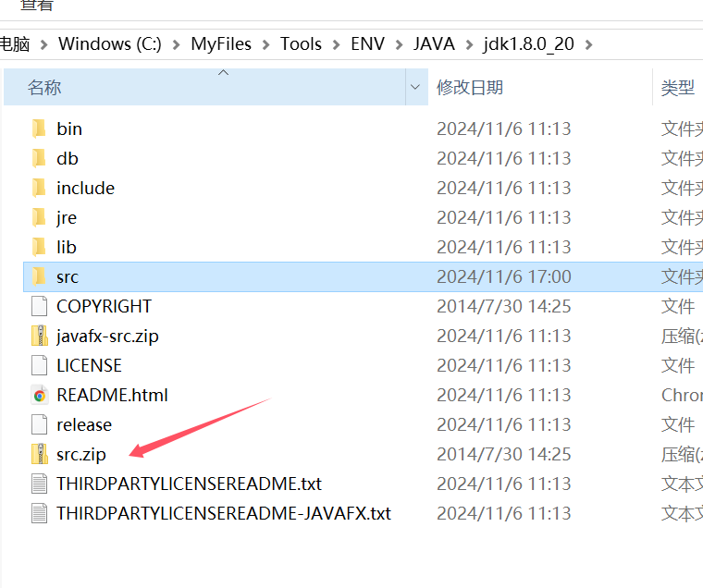Go to MyFiles in the breadcrumb

pos(221,44)
